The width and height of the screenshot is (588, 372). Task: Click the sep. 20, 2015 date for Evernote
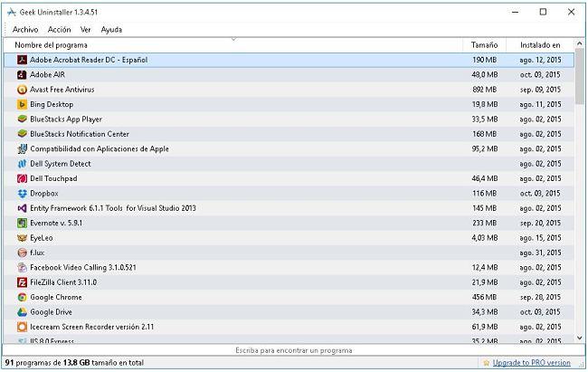coord(540,223)
